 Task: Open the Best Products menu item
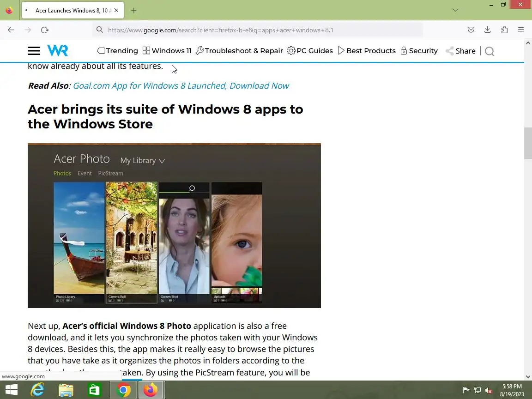coord(367,51)
